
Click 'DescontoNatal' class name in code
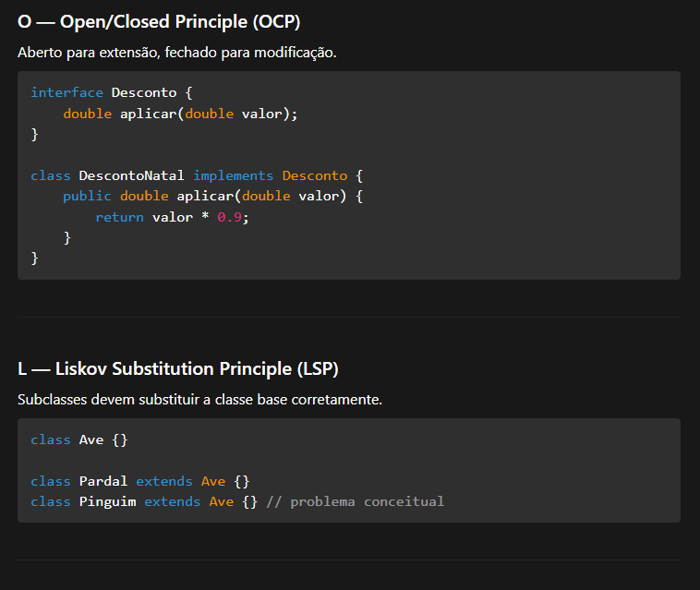131,175
